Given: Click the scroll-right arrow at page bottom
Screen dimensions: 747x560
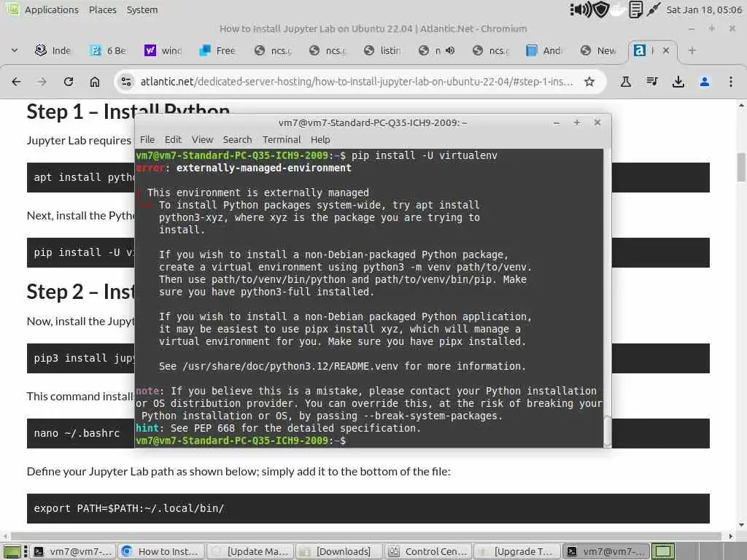Looking at the screenshot, I should coord(731,536).
